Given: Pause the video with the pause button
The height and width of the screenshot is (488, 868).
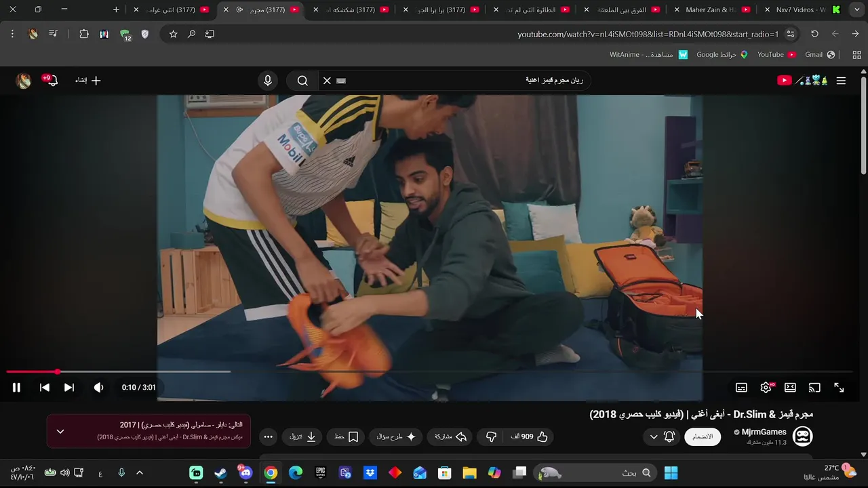Looking at the screenshot, I should point(16,388).
